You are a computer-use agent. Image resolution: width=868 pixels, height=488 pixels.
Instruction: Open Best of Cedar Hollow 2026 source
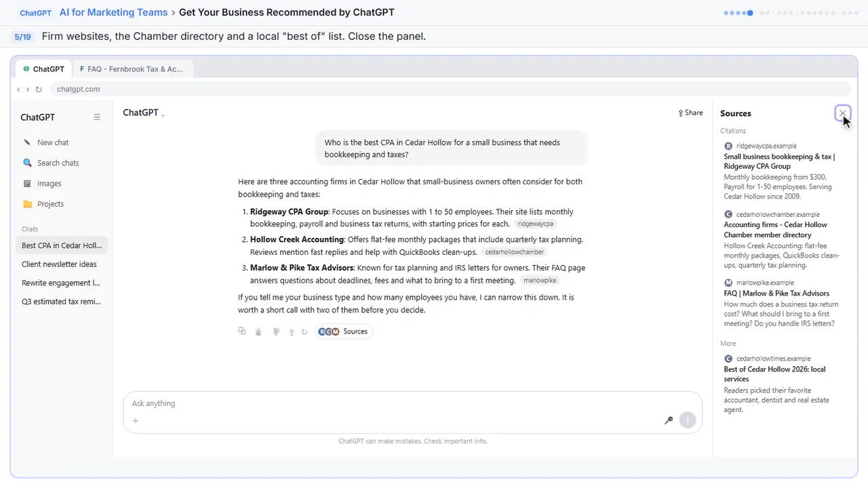coord(774,374)
